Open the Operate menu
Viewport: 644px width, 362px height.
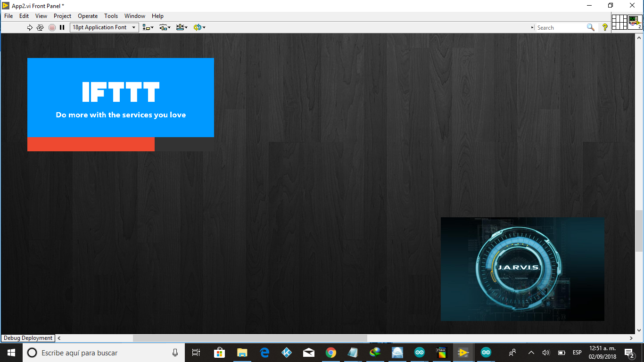(x=88, y=16)
